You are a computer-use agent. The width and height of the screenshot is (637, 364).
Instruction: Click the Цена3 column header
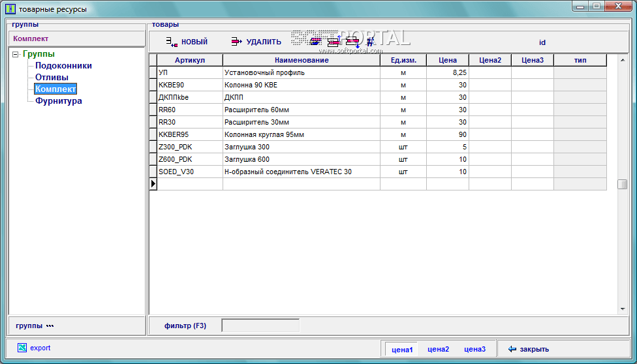[532, 60]
